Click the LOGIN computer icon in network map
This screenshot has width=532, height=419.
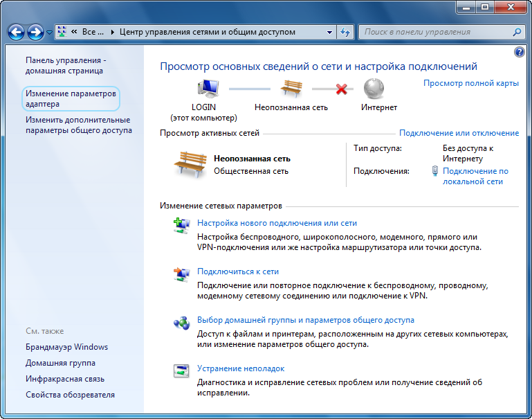pyautogui.click(x=208, y=87)
